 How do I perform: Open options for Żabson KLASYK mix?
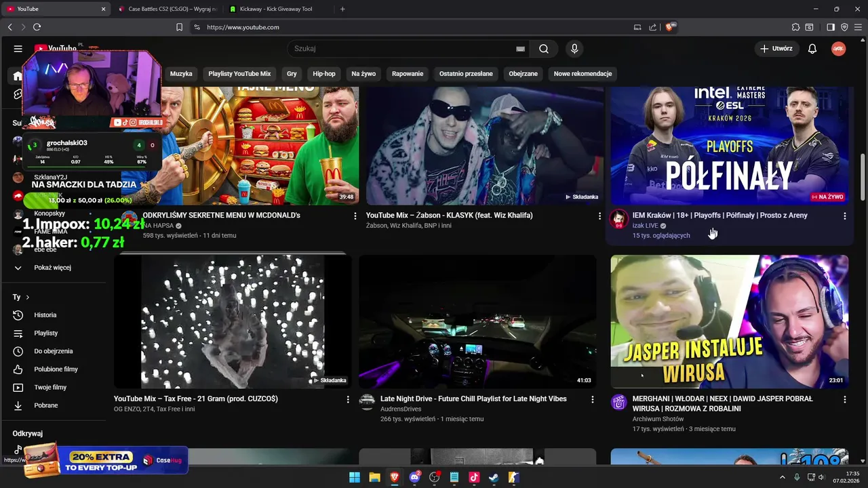coord(599,216)
